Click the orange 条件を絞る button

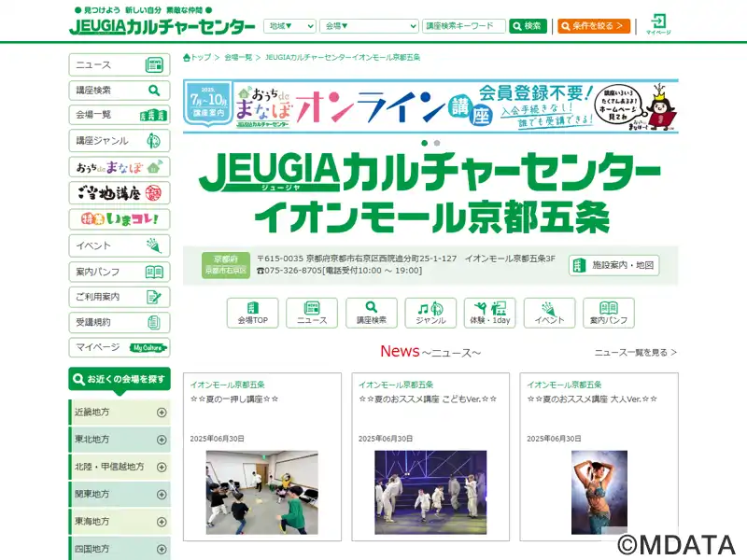[594, 26]
